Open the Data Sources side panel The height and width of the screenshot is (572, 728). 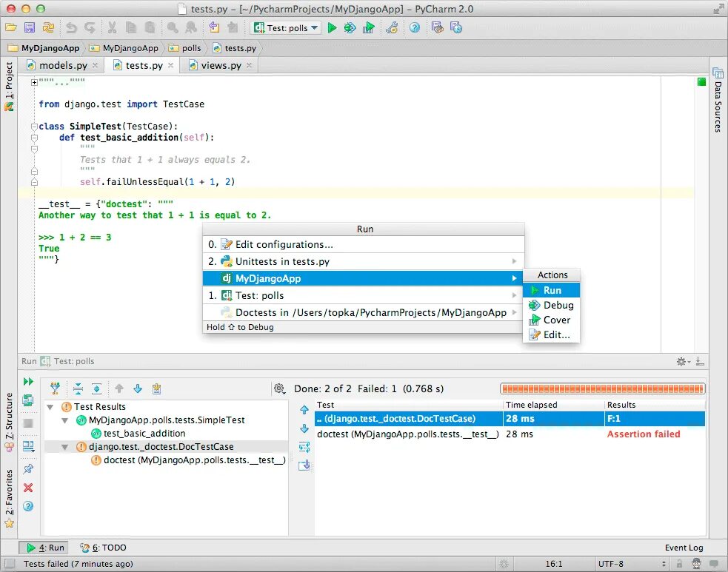click(718, 100)
